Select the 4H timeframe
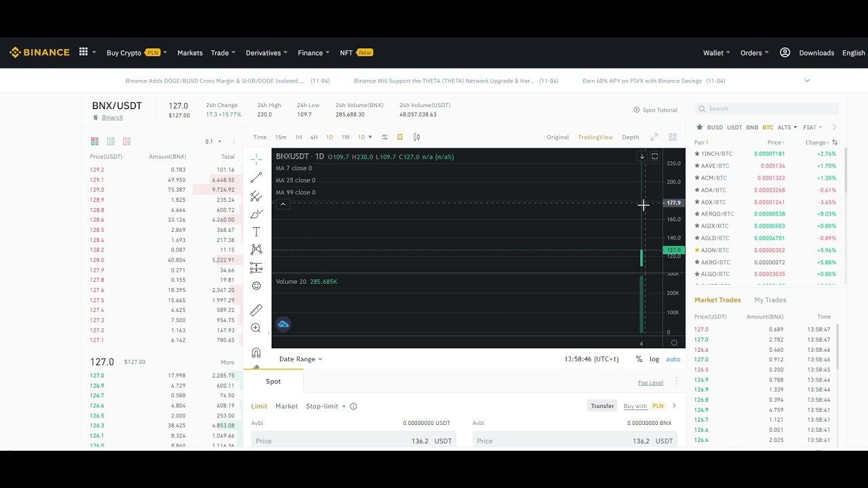 314,137
